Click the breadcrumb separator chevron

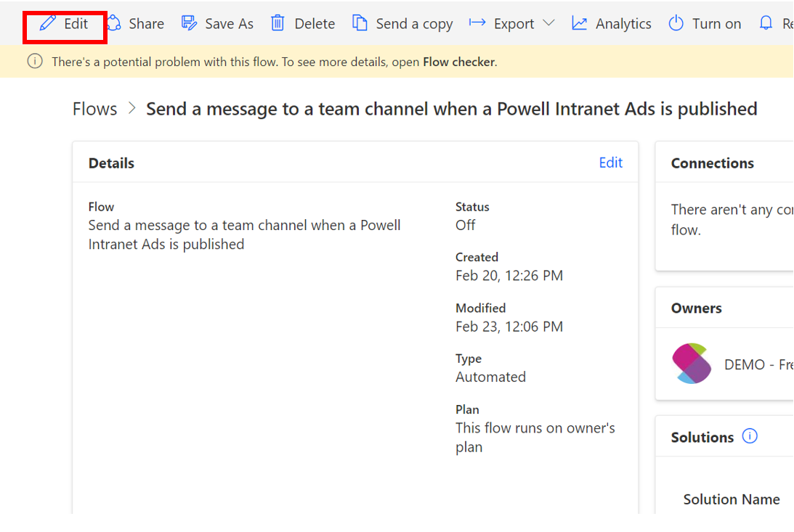click(132, 108)
